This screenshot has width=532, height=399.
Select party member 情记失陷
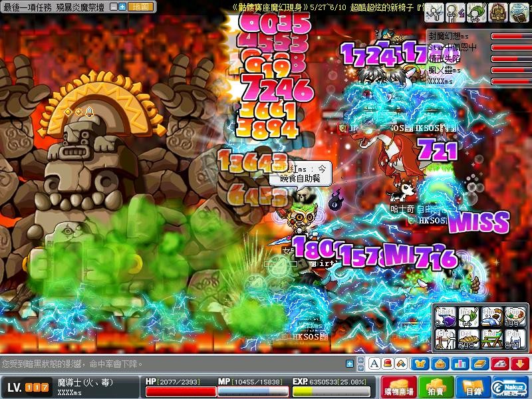(x=444, y=59)
